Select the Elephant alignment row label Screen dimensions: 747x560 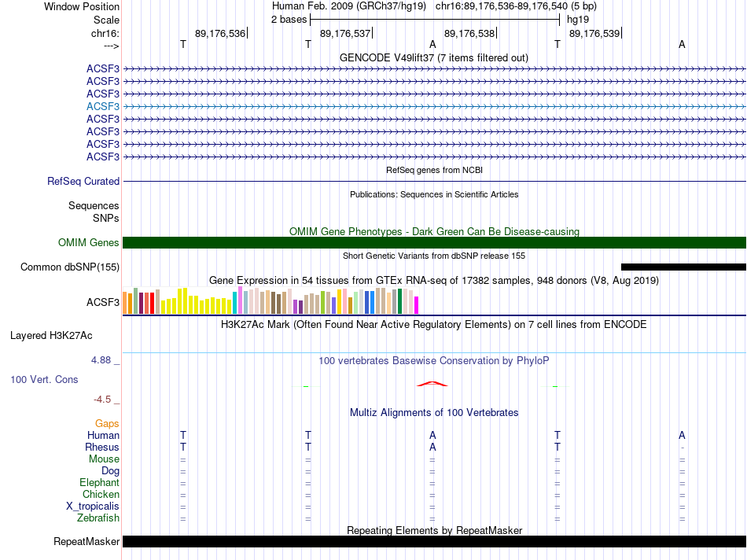pos(99,482)
